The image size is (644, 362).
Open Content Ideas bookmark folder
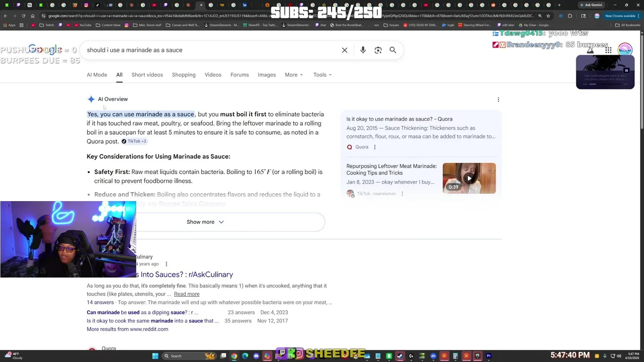click(x=108, y=25)
